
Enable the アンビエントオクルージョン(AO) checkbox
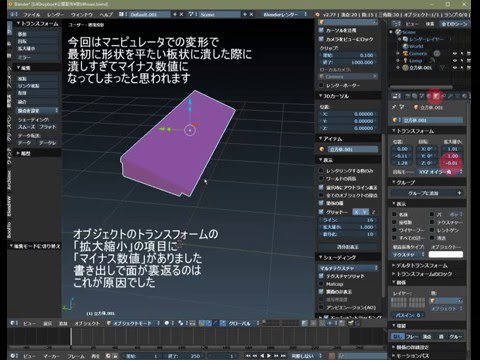[x=321, y=307]
